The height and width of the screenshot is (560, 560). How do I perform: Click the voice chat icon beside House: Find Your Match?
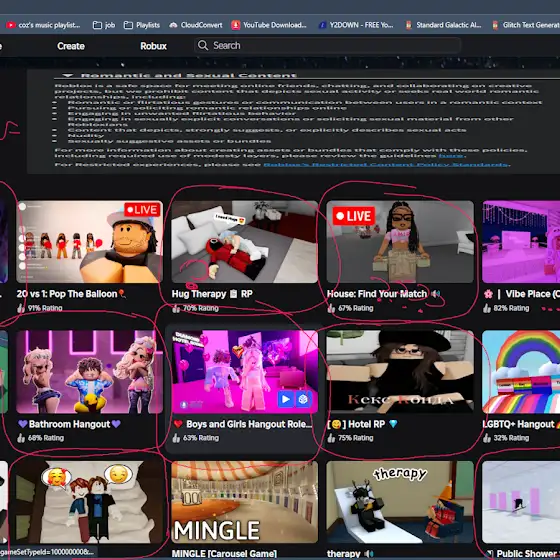(x=435, y=294)
